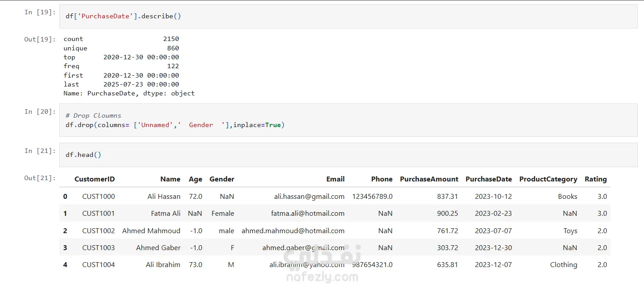Click purchase date 2023-10-12

[494, 197]
